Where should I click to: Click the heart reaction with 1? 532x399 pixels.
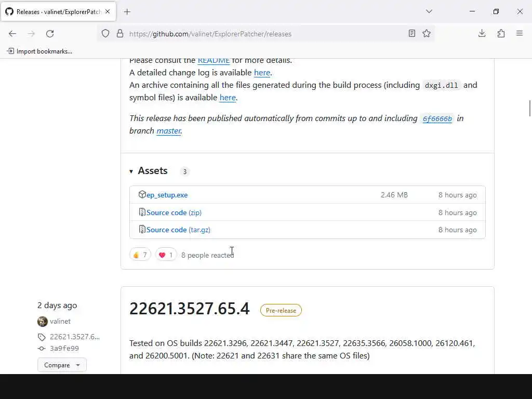tap(166, 255)
